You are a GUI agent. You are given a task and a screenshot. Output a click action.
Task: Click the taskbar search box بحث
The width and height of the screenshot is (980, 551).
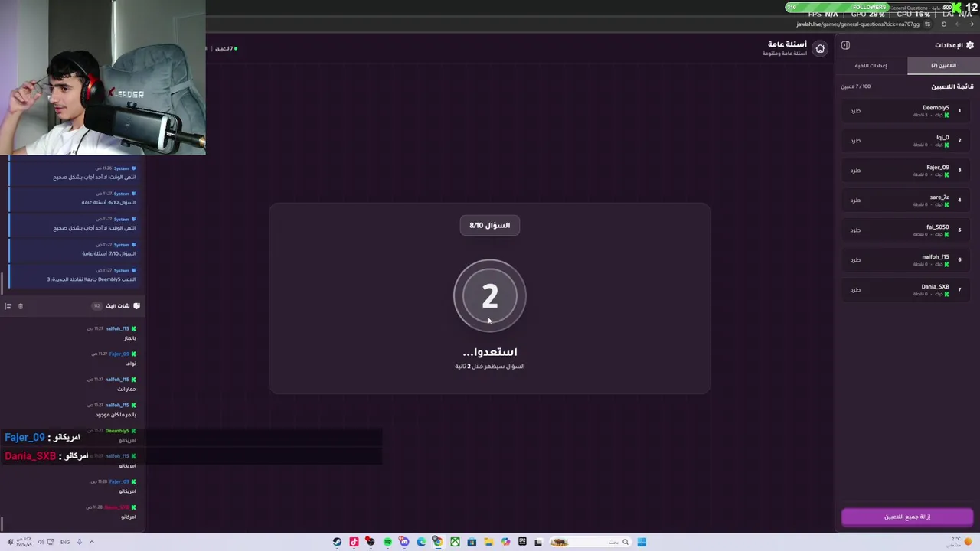(590, 542)
